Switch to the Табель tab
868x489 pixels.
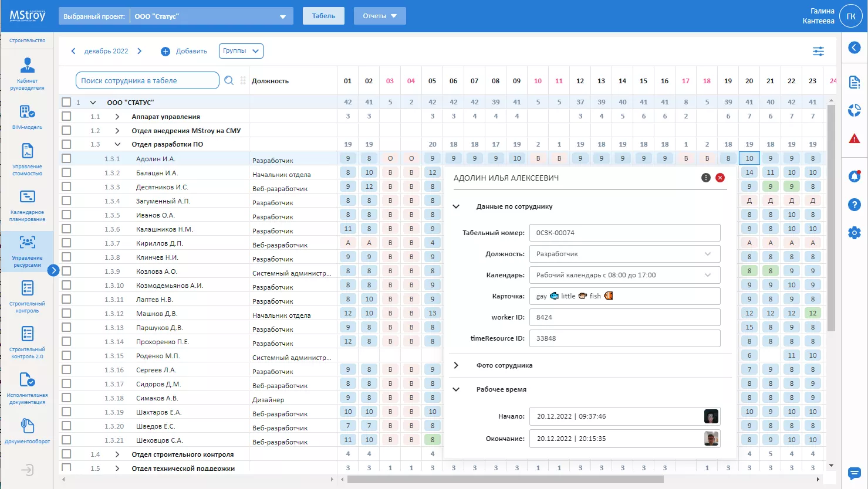pyautogui.click(x=323, y=16)
